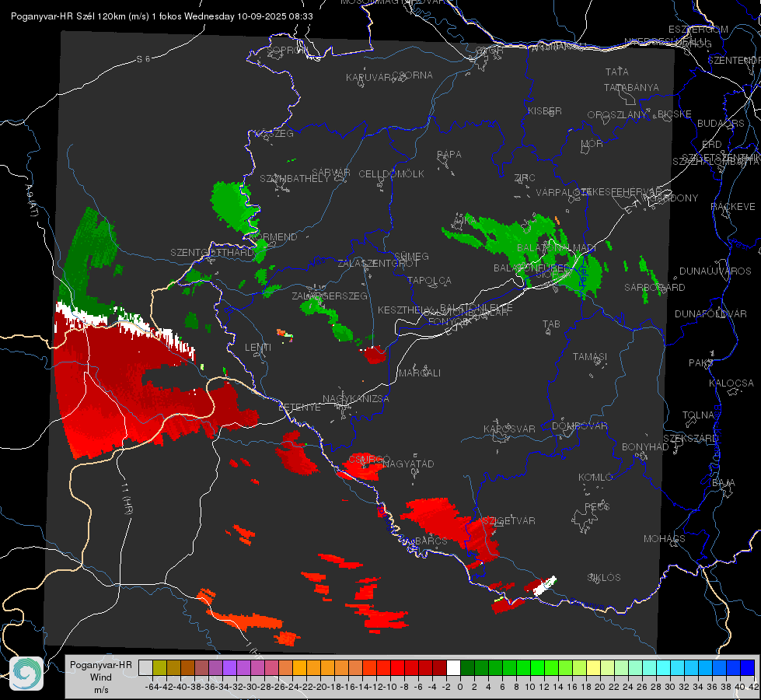Image resolution: width=761 pixels, height=700 pixels.
Task: Click the DOMBOVAR city label
Action: pyautogui.click(x=580, y=426)
